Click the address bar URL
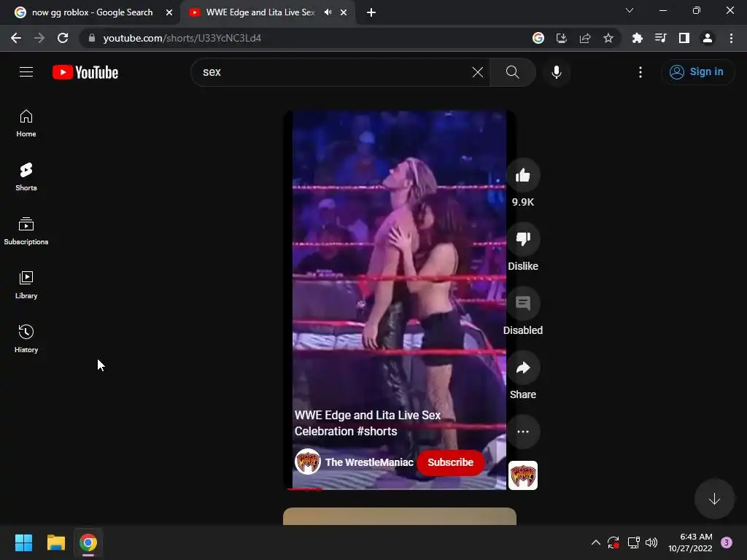 (182, 38)
